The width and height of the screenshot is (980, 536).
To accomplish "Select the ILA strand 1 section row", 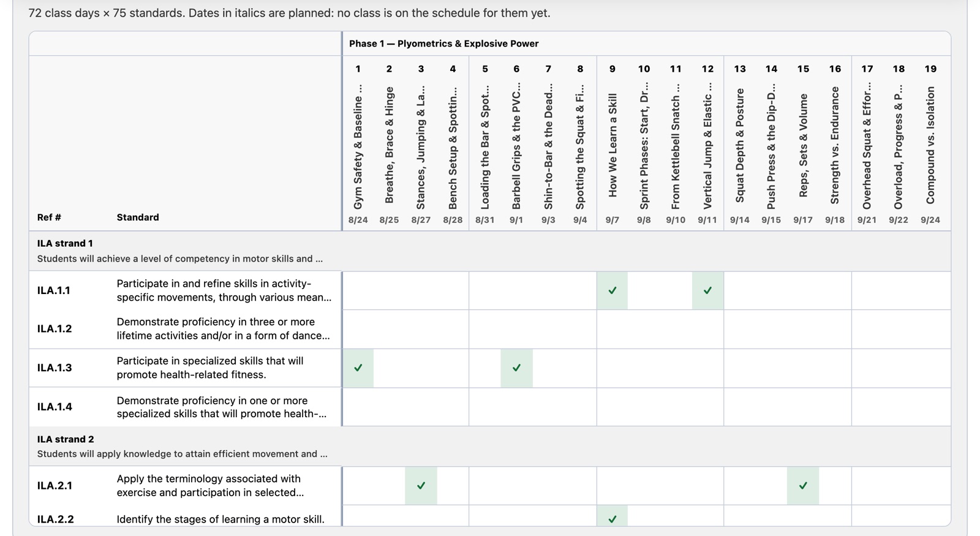I will (490, 251).
